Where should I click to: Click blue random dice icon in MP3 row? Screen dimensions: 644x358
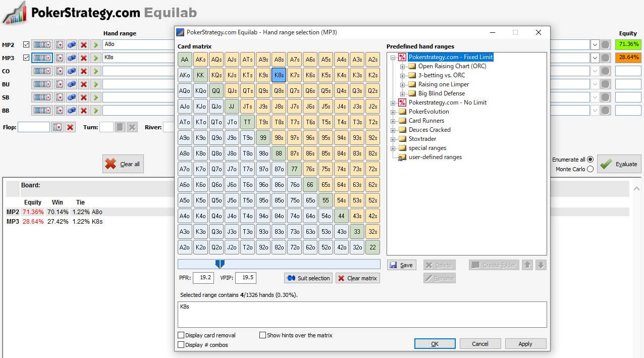(x=72, y=58)
